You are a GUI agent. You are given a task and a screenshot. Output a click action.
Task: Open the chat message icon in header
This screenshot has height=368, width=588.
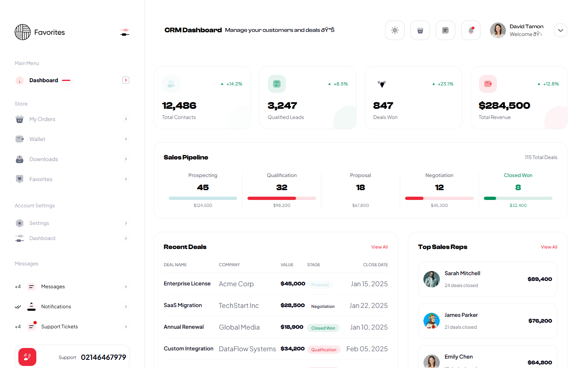pyautogui.click(x=445, y=30)
